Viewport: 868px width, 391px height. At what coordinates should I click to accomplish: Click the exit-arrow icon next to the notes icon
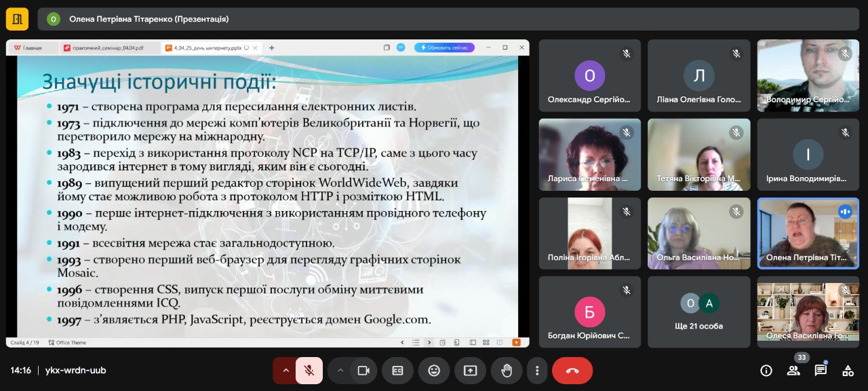coord(456,343)
